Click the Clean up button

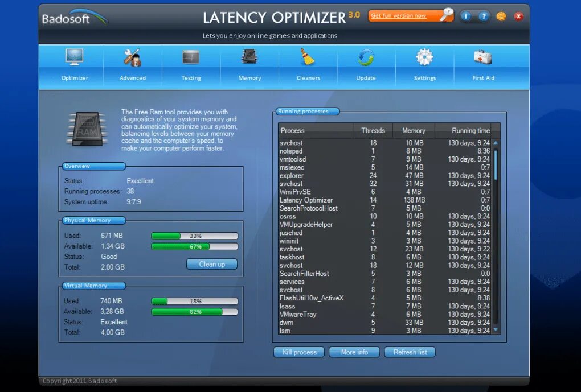211,265
